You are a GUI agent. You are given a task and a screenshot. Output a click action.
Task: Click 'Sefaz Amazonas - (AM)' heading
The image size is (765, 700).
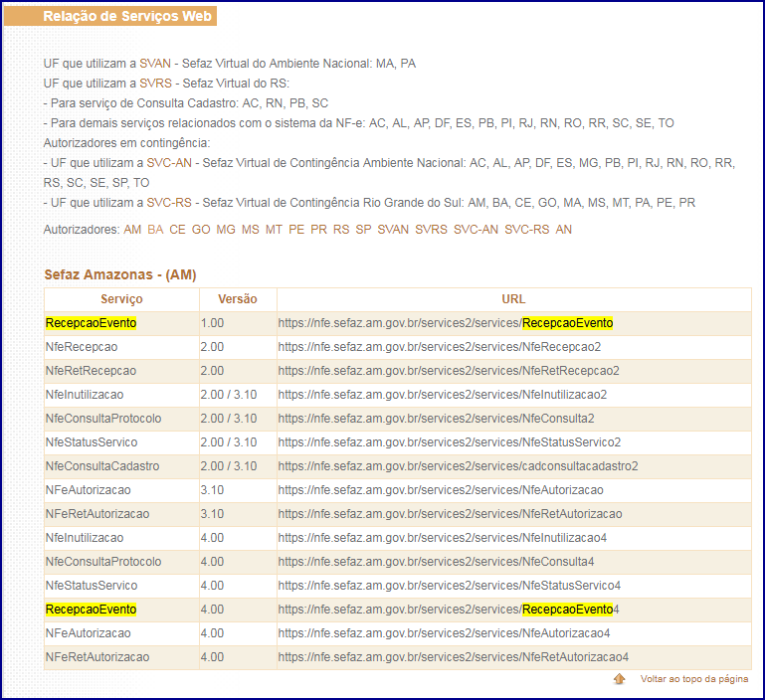(120, 274)
